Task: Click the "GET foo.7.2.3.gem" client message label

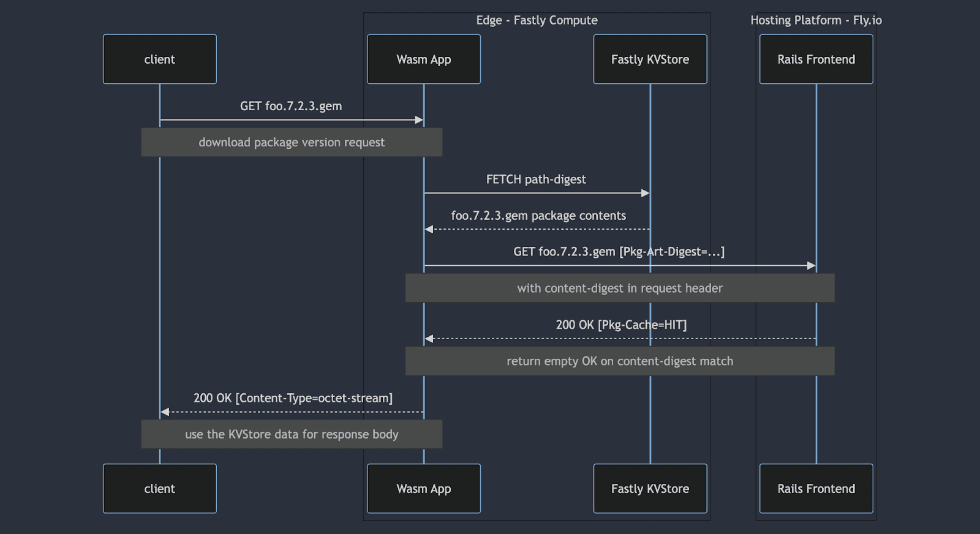Action: 291,106
